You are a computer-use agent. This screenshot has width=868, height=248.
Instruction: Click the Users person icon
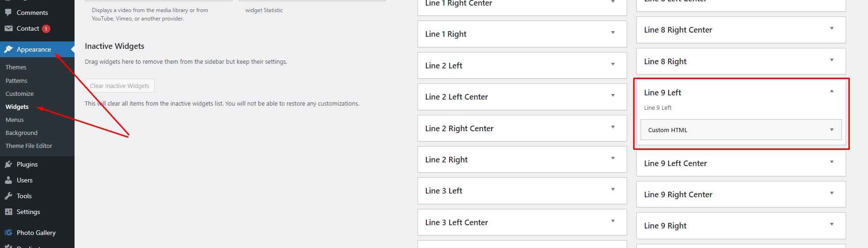point(8,180)
